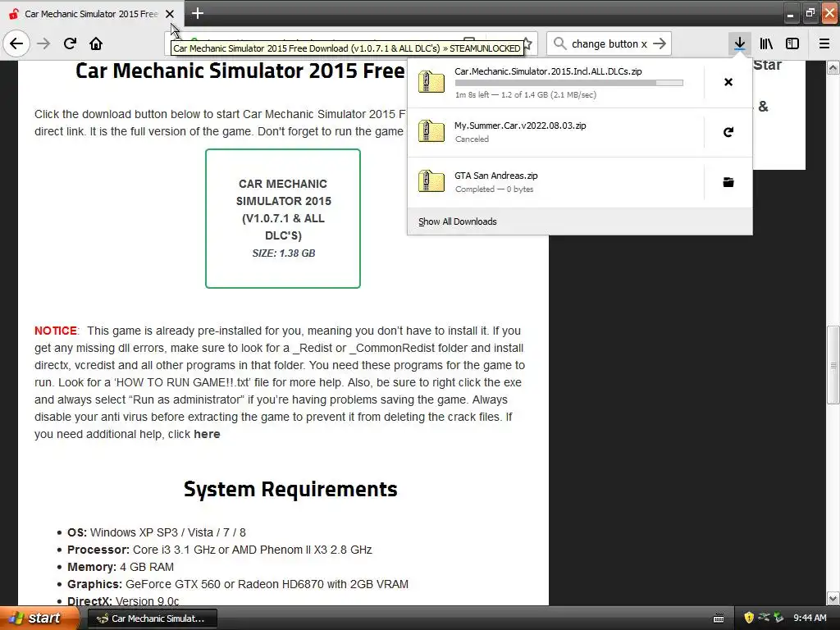The height and width of the screenshot is (630, 840).
Task: Click 'SIZE: 1.38 GB' text
Action: click(283, 253)
